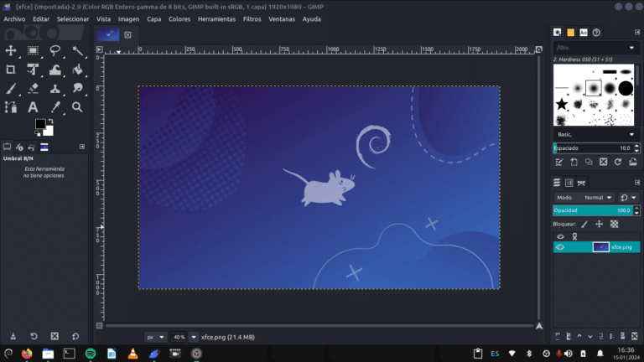Duplicate the selected brush
644x362 pixels.
(x=589, y=162)
